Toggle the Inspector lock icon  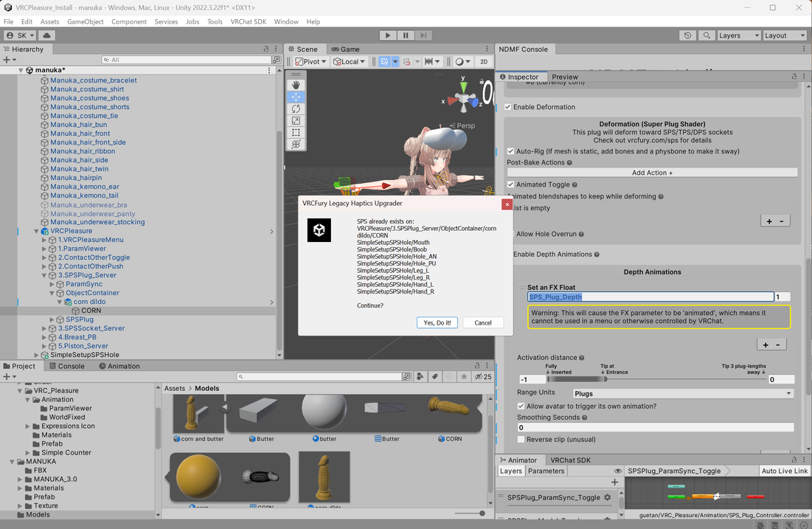pos(794,76)
